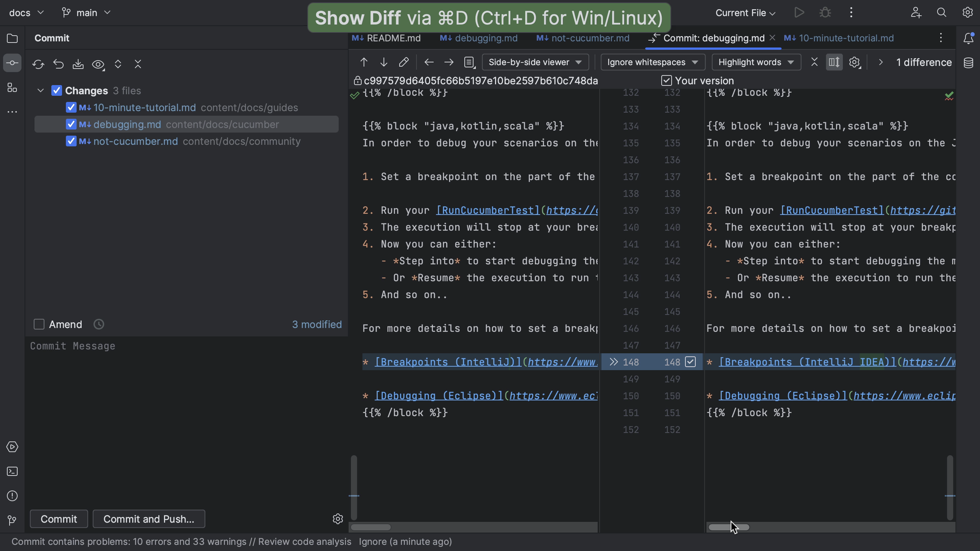Go to next difference arrow
Viewport: 980px width, 551px height.
tap(384, 62)
